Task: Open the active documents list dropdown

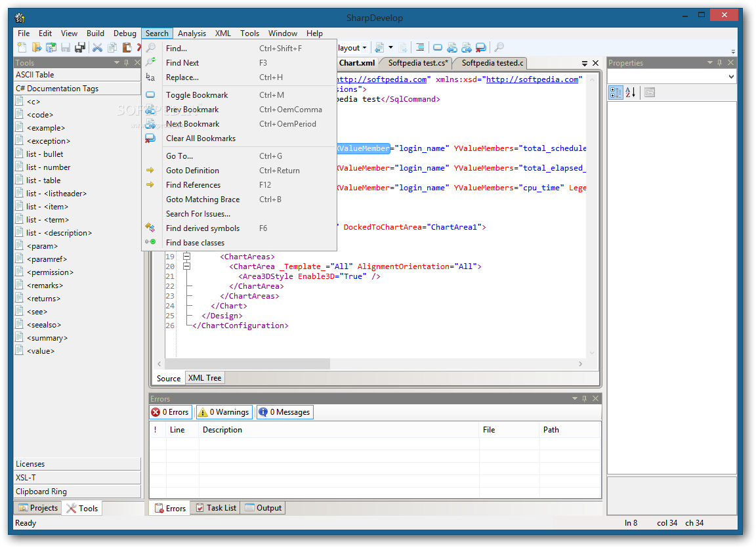Action: (x=584, y=63)
